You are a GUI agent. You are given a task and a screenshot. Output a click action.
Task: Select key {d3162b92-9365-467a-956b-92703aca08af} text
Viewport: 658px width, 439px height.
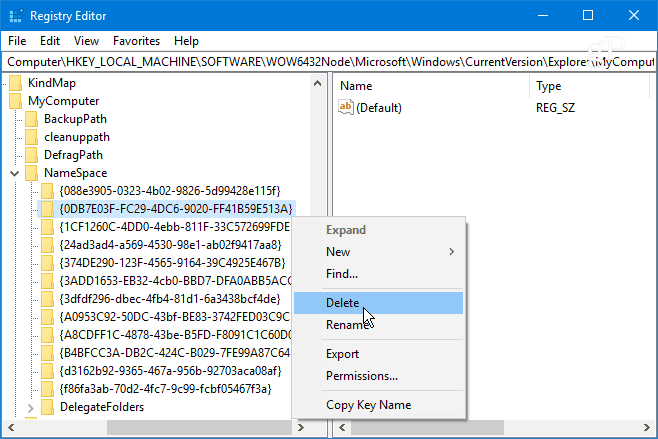170,371
